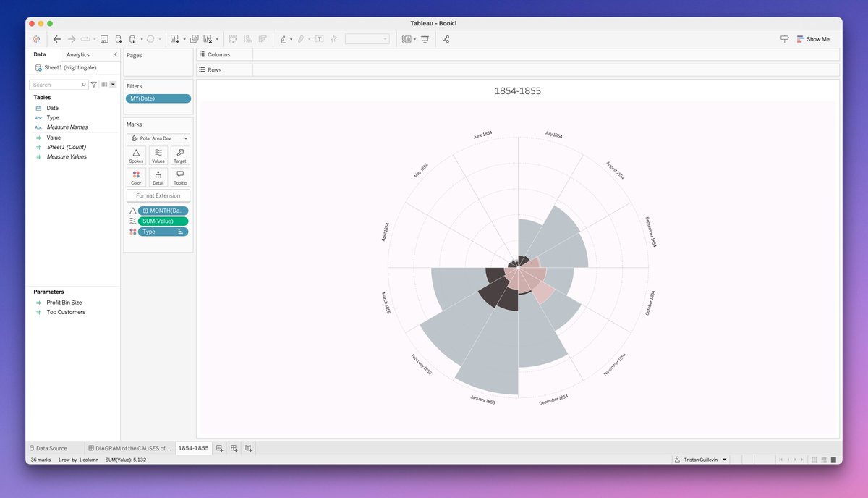Click the Spokes mark button
The image size is (868, 498).
[x=136, y=155]
